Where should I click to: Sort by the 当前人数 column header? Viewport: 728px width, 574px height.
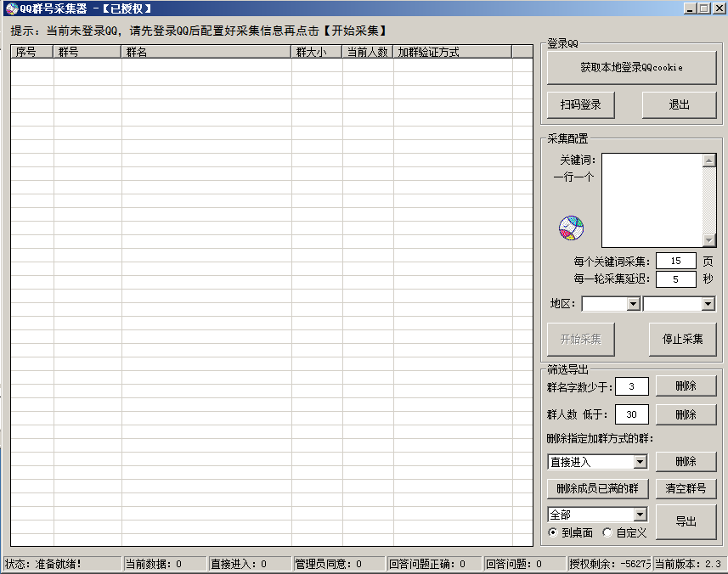click(368, 52)
